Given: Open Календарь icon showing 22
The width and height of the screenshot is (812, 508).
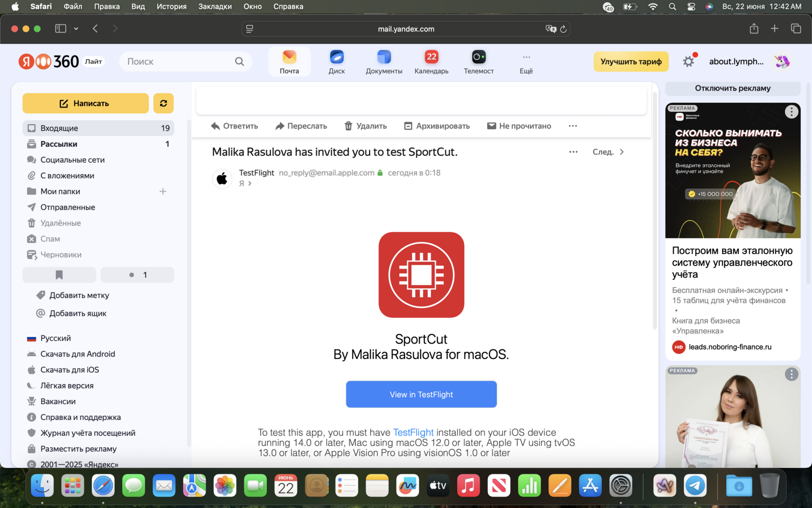Looking at the screenshot, I should 431,62.
